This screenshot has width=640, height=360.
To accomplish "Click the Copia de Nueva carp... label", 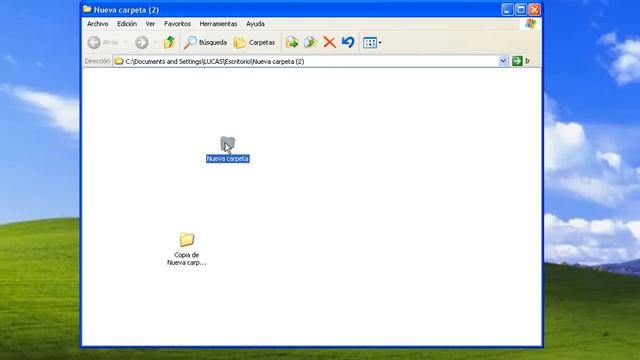I will coord(187,259).
